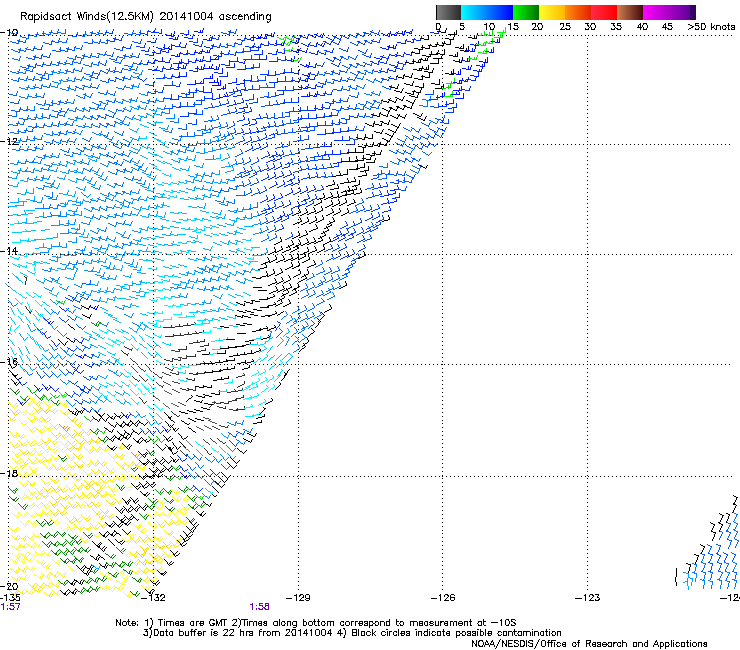Click the green 15-20 knots legend swatch

(526, 12)
